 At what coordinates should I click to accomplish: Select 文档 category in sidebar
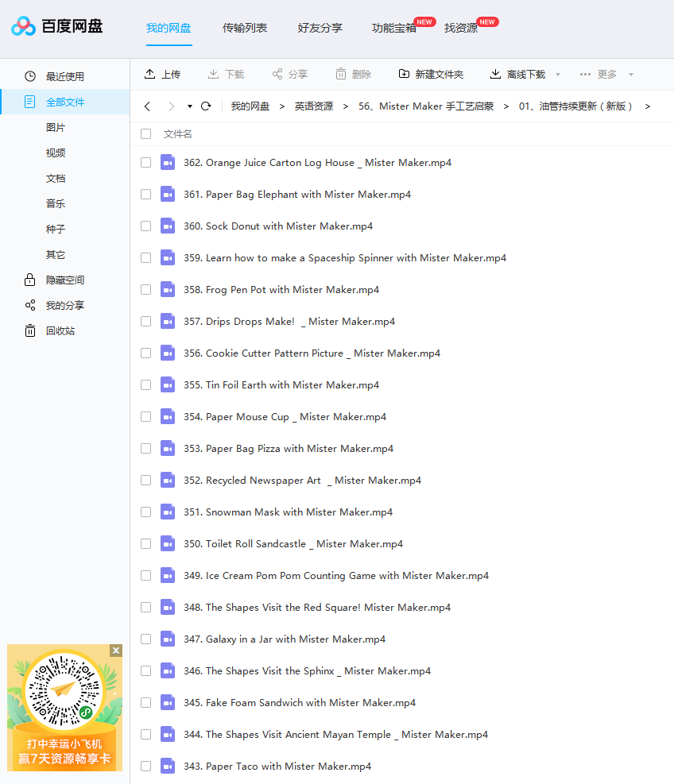[56, 179]
